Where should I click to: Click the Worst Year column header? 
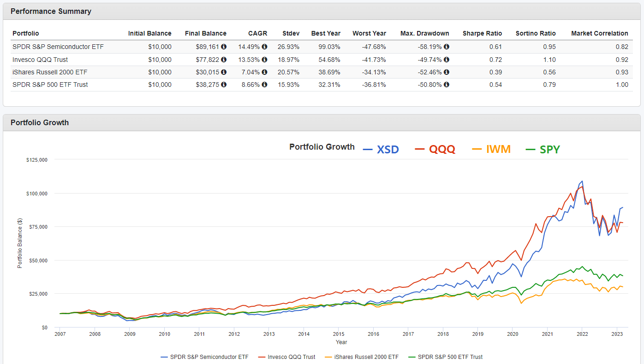tap(370, 33)
